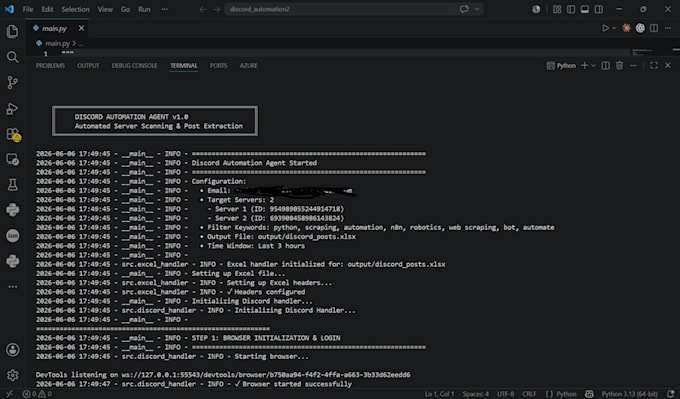Image resolution: width=680 pixels, height=399 pixels.
Task: Switch to the PROBLEMS panel tab
Action: pos(50,65)
